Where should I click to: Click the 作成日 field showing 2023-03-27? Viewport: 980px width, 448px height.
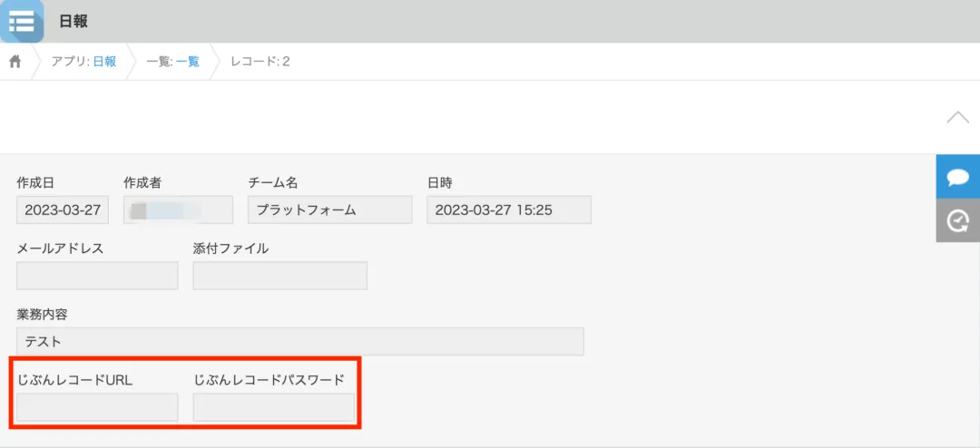coord(63,209)
